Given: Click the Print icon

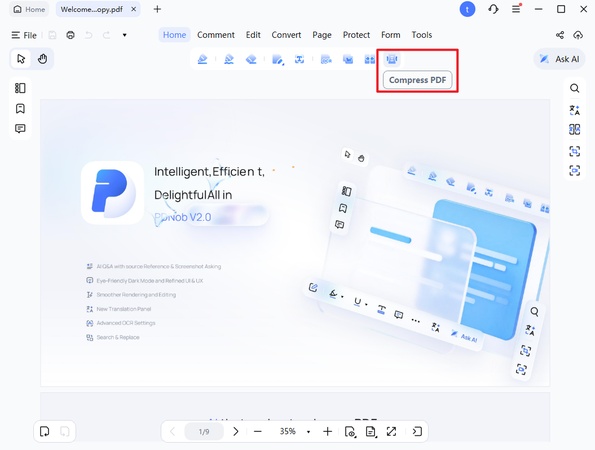Looking at the screenshot, I should pos(70,35).
